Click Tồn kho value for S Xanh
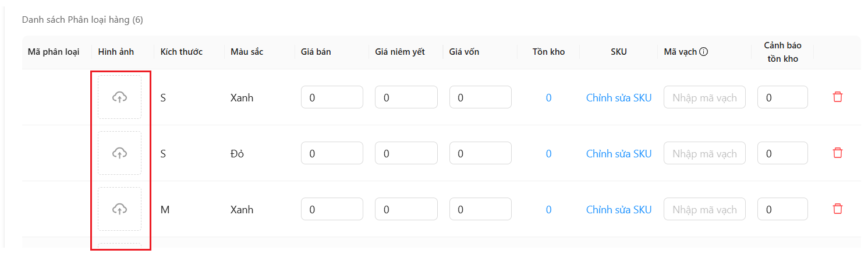 [548, 98]
